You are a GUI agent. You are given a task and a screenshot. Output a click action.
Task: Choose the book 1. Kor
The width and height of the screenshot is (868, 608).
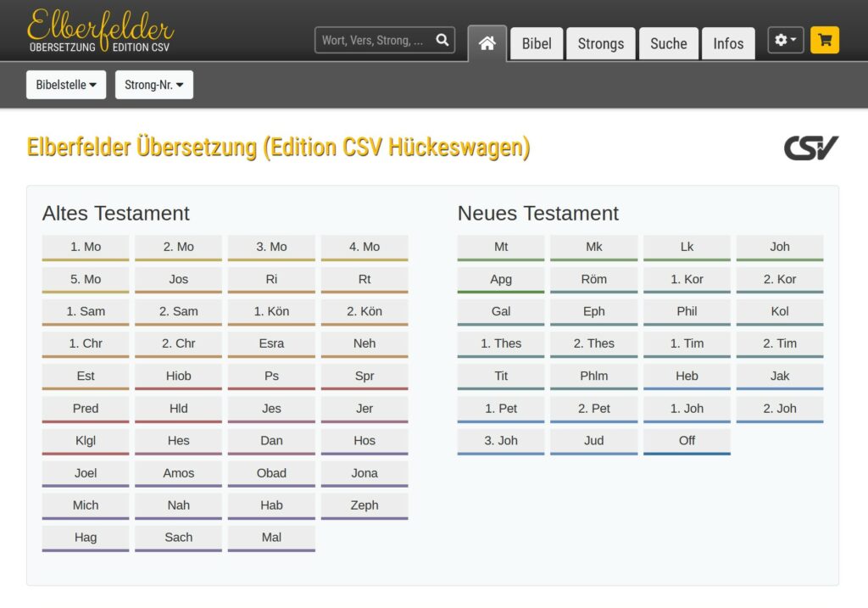[687, 280]
